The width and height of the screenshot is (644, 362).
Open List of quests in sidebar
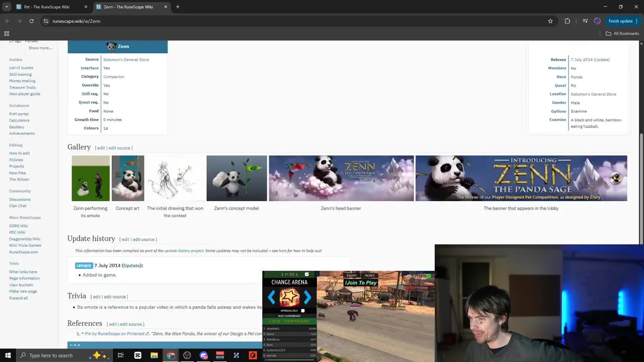click(21, 68)
